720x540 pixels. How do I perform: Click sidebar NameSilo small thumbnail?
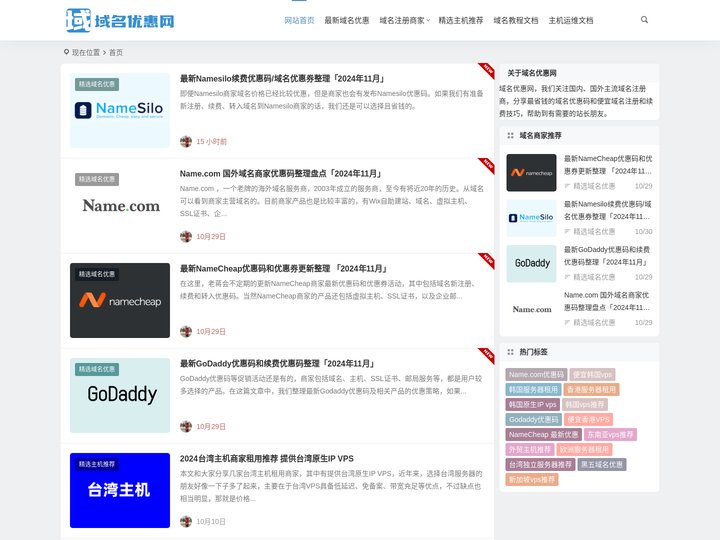click(531, 218)
